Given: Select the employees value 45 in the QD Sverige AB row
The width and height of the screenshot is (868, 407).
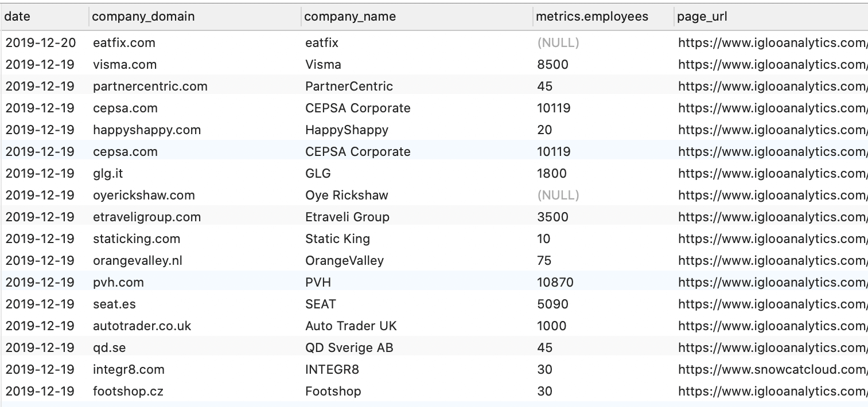Looking at the screenshot, I should [x=544, y=348].
